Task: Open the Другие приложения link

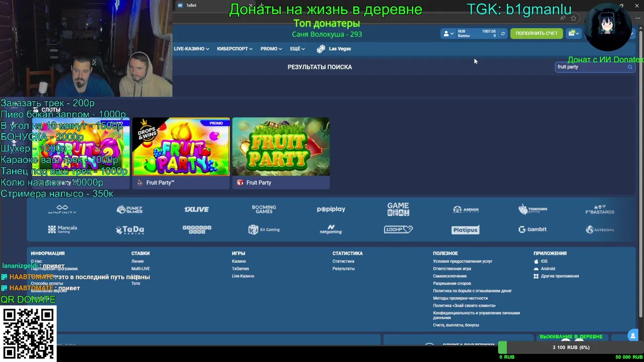Action: (x=556, y=276)
